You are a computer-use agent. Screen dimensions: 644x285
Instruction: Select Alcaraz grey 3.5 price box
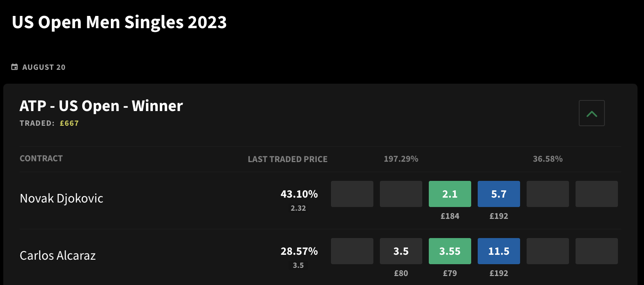pyautogui.click(x=401, y=251)
